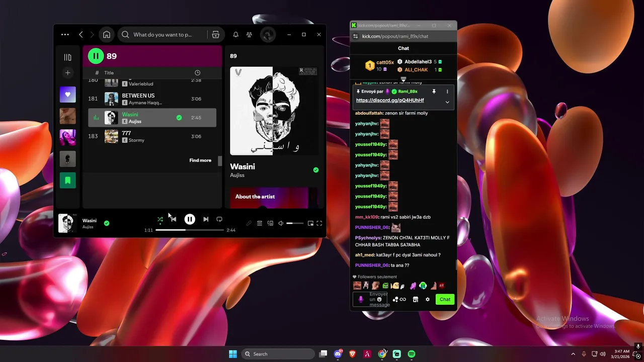
Task: Toggle shuffle in player bar
Action: click(160, 219)
